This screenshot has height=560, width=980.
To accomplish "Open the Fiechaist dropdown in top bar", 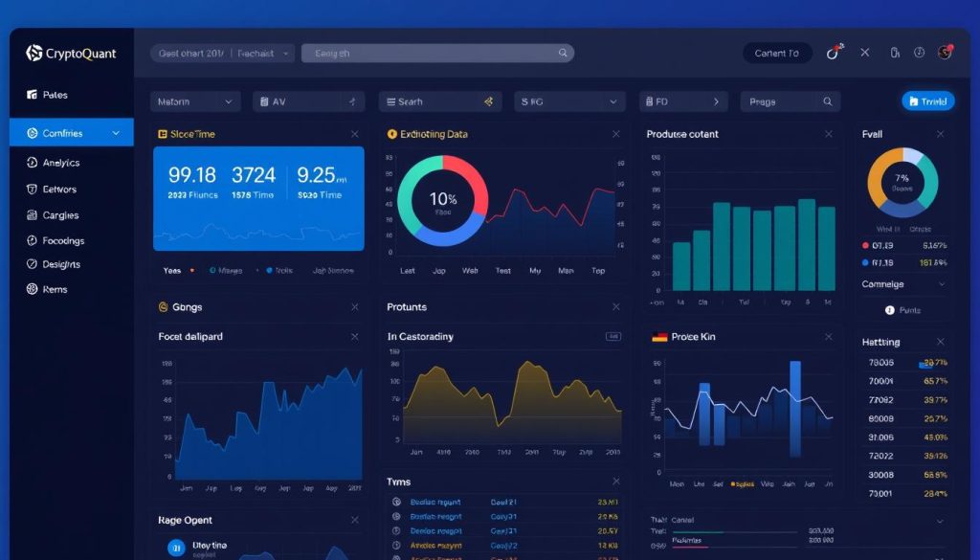I will pyautogui.click(x=262, y=53).
